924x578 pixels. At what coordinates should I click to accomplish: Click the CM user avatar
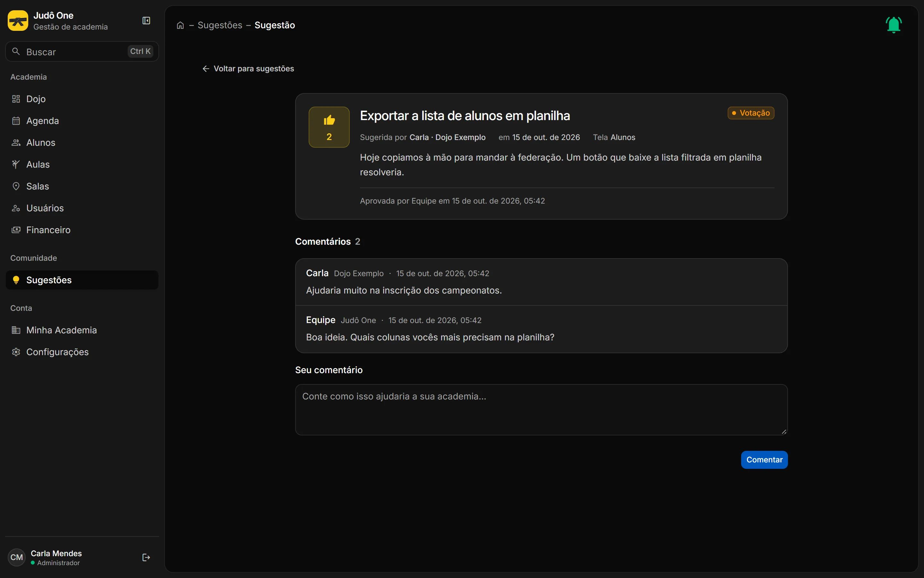(16, 557)
